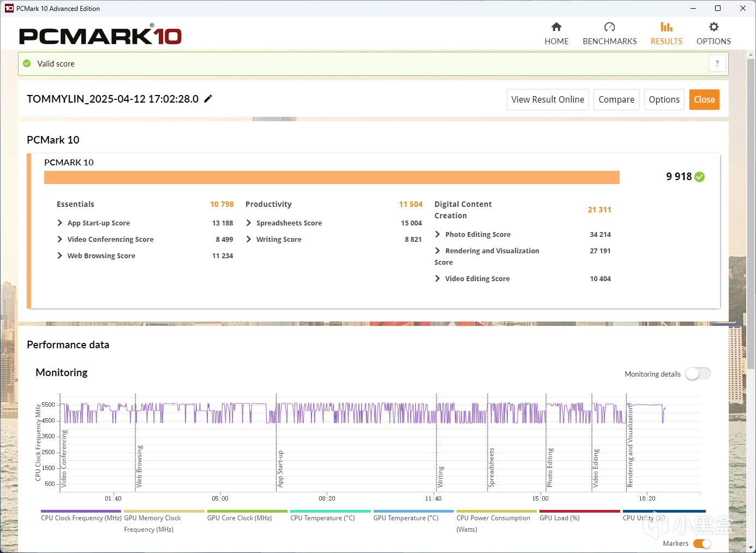Click the Photo Editing chart marker
756x553 pixels.
pos(550,468)
